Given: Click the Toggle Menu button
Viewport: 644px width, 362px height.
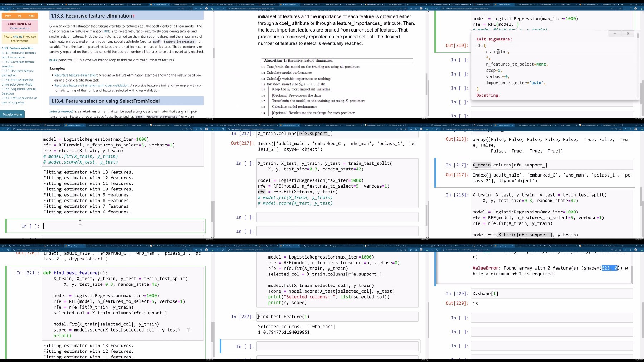Looking at the screenshot, I should [x=12, y=114].
